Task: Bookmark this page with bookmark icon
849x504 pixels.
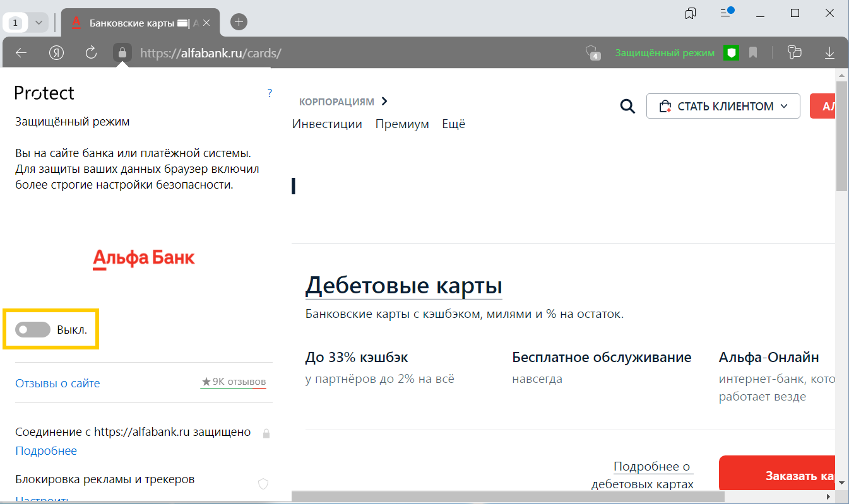Action: 753,53
